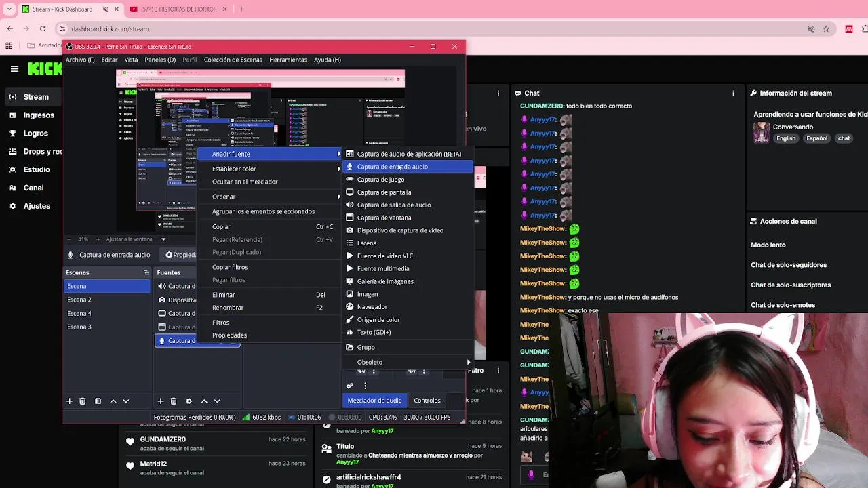This screenshot has height=488, width=868.
Task: Open audio mixer three-dot menu beside gears
Action: pos(365,386)
